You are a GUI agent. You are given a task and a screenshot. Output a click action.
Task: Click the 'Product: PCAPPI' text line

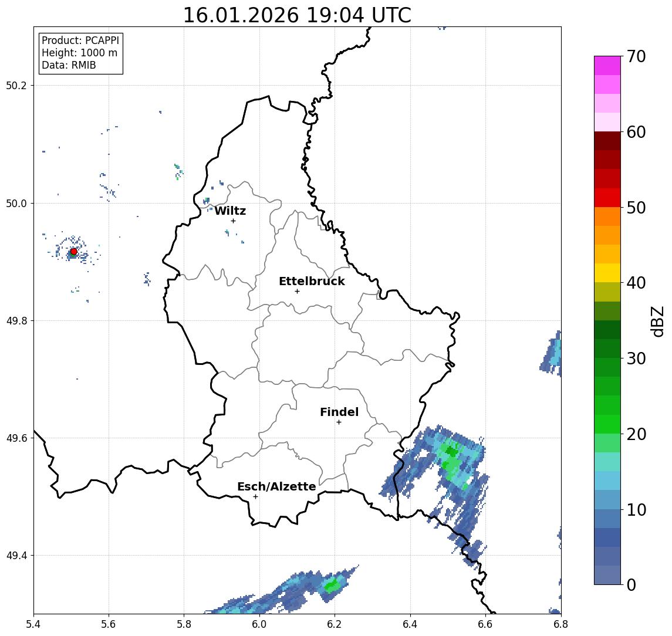[x=80, y=40]
